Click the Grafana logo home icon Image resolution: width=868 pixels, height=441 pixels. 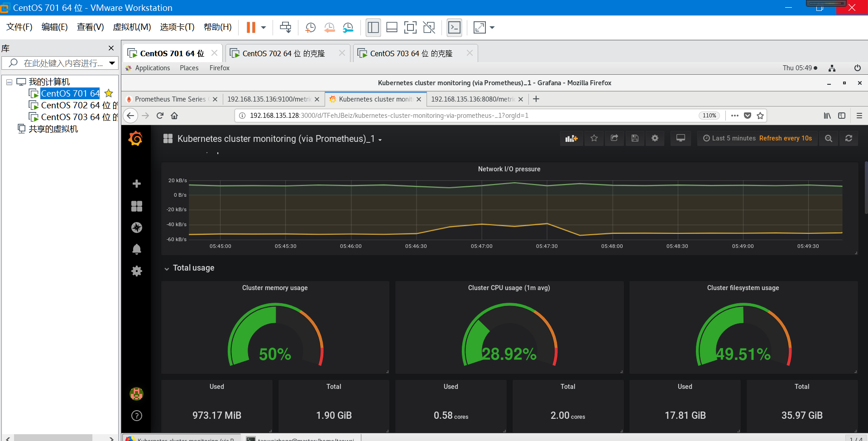[135, 139]
